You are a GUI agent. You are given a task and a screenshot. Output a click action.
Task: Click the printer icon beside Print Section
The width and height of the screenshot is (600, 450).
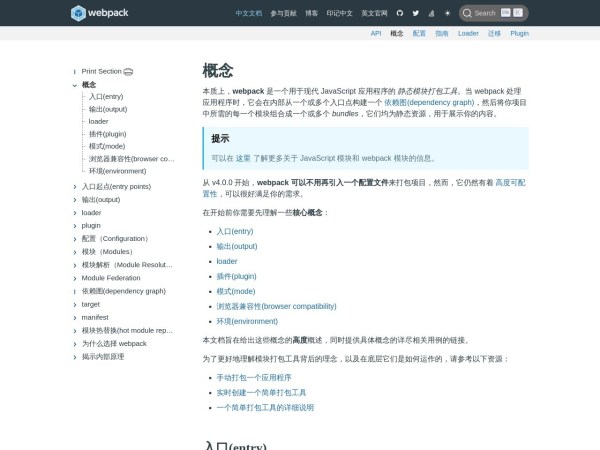pos(128,72)
